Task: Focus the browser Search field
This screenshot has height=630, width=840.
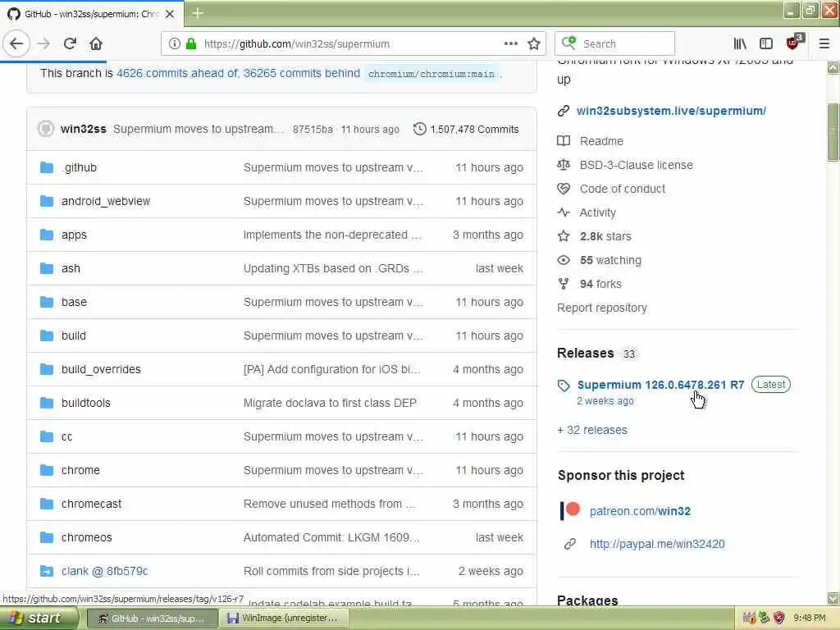Action: pos(614,43)
